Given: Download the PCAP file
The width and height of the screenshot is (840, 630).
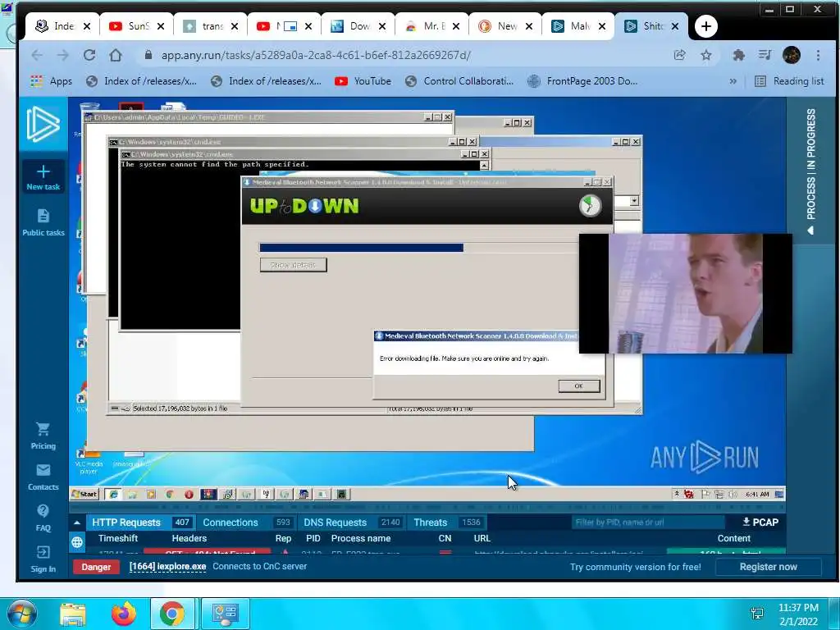Looking at the screenshot, I should (x=760, y=523).
